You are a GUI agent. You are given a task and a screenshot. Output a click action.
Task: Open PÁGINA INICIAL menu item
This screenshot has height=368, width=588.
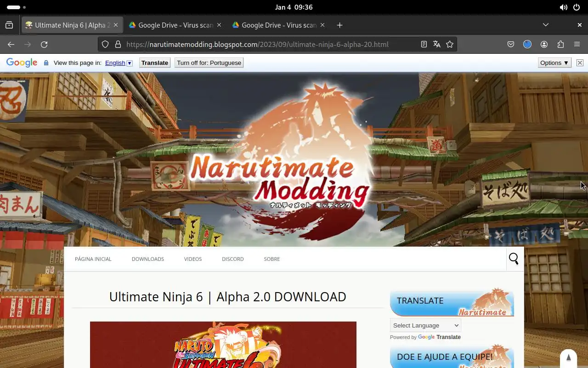coord(93,259)
